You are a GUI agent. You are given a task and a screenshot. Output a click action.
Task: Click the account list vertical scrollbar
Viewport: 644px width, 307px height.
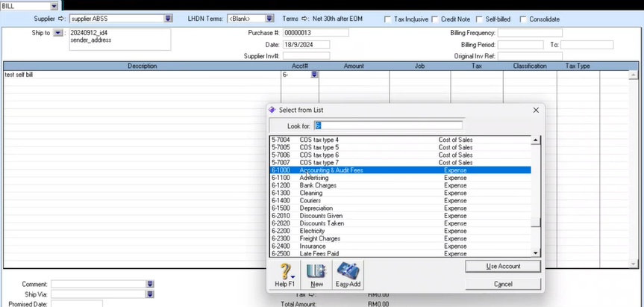[535, 194]
